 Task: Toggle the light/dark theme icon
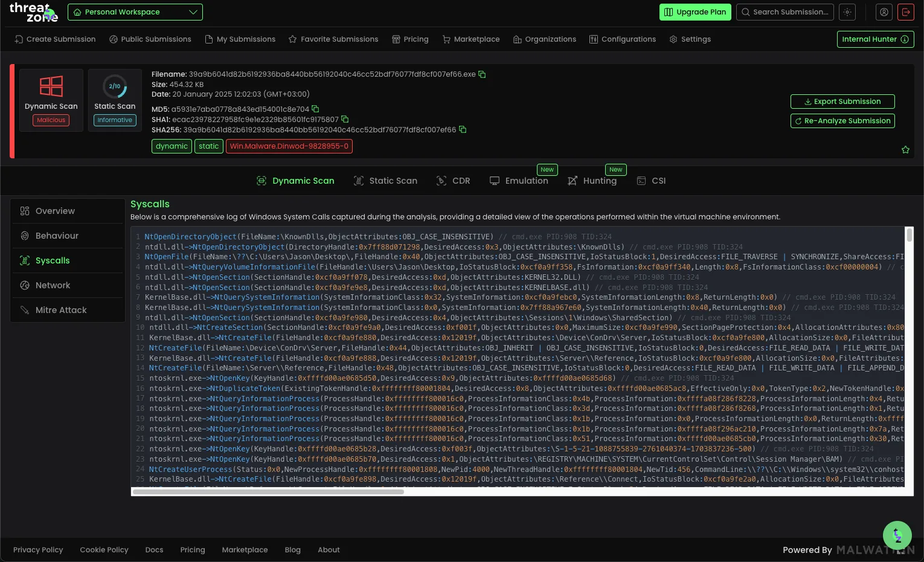pos(848,12)
